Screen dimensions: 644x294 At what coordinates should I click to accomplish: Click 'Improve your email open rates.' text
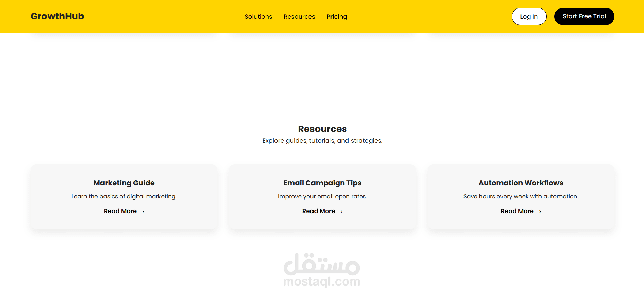(x=322, y=196)
